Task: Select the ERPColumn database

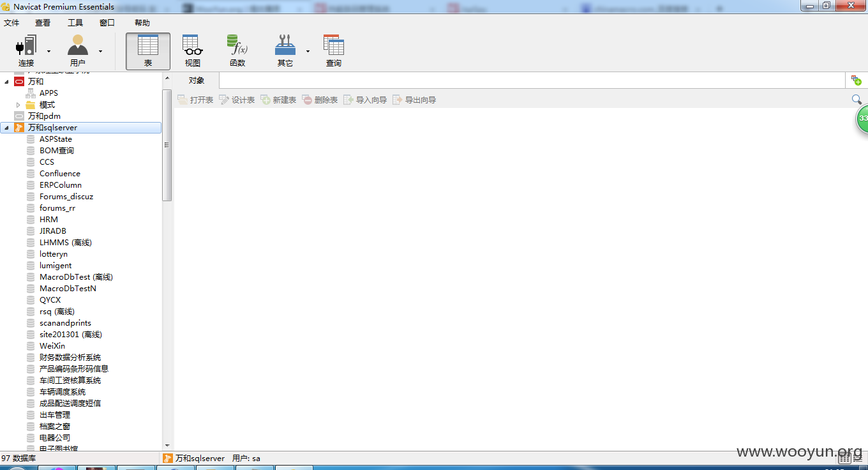Action: (60, 185)
